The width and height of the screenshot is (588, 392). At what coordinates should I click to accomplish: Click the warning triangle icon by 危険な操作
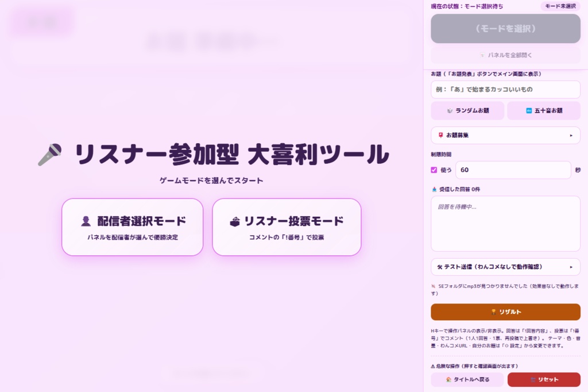[x=433, y=366]
